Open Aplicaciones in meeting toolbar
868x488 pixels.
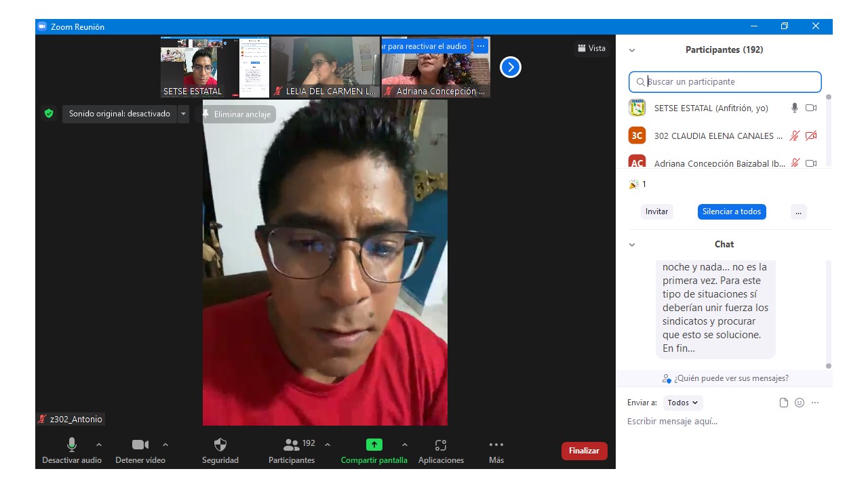(441, 451)
